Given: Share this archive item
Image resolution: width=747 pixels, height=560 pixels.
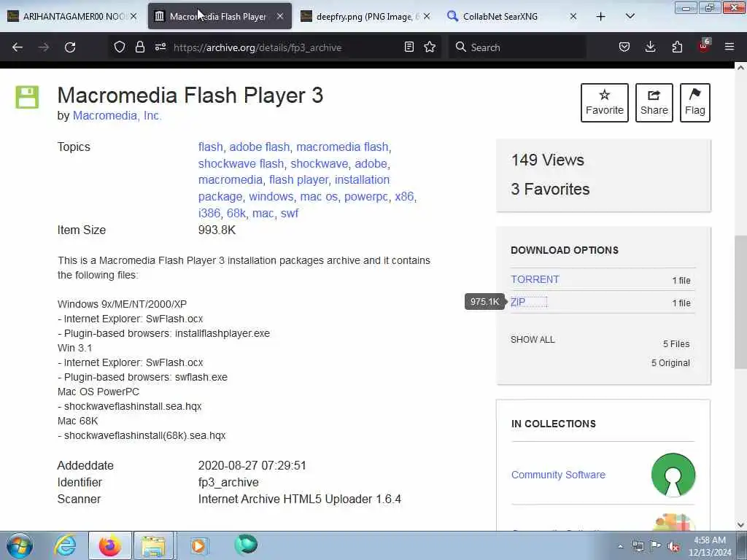Looking at the screenshot, I should 654,103.
